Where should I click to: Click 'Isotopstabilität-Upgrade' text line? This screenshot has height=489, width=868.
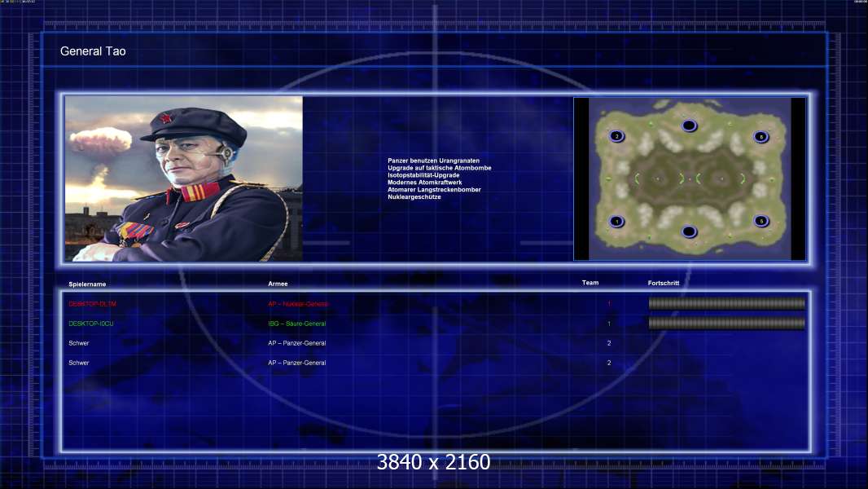pos(423,175)
